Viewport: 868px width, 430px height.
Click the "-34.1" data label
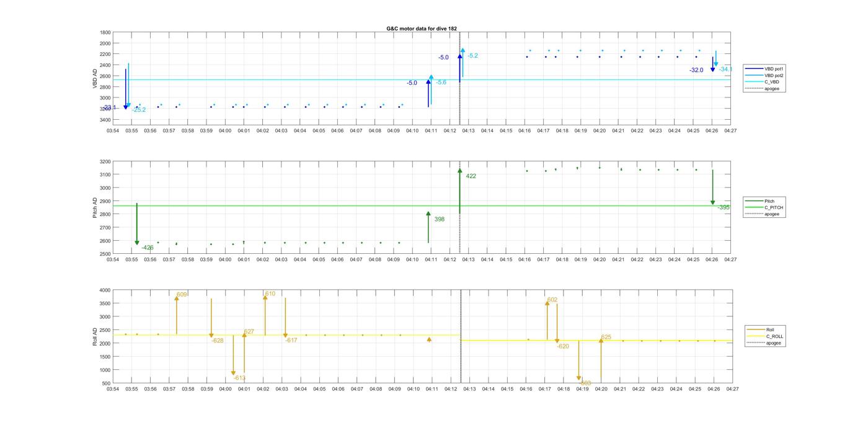725,69
